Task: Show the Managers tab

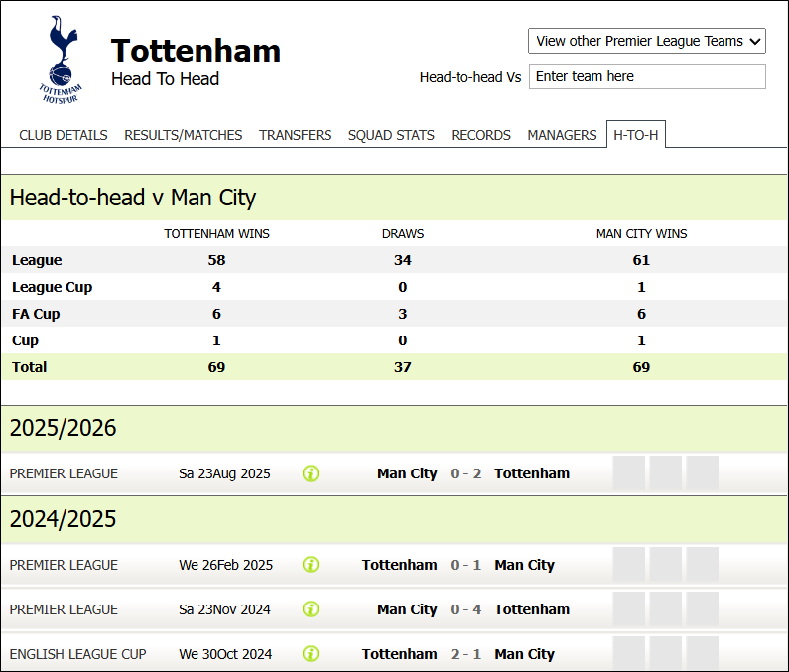Action: (x=563, y=135)
